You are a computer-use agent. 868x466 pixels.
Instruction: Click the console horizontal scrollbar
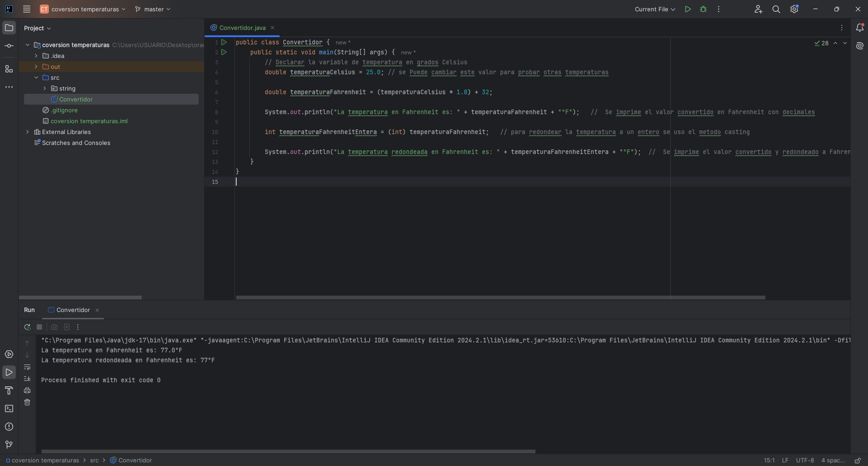288,452
